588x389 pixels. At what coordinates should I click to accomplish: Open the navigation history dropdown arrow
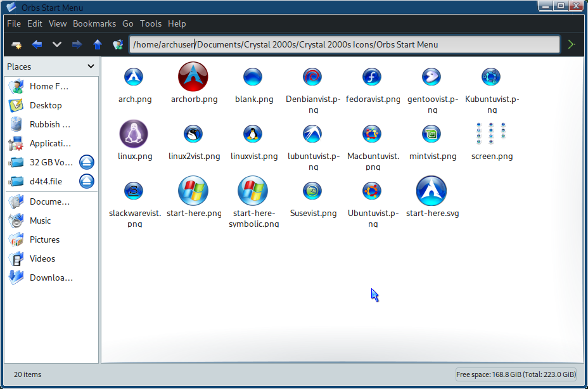[x=57, y=44]
